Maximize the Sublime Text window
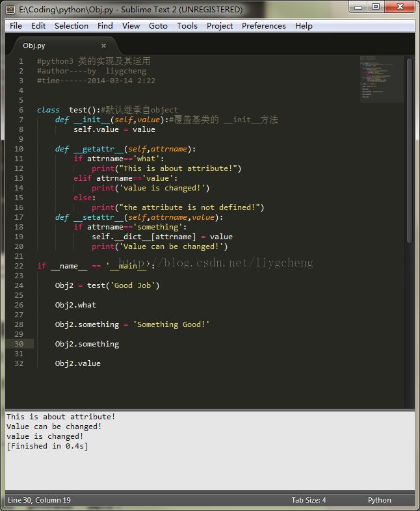Image resolution: width=420 pixels, height=511 pixels. point(375,7)
